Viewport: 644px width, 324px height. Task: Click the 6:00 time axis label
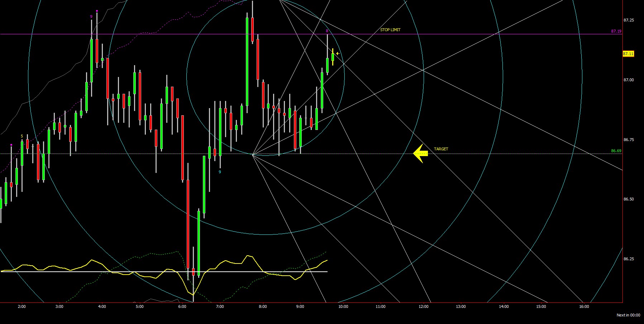click(x=182, y=306)
